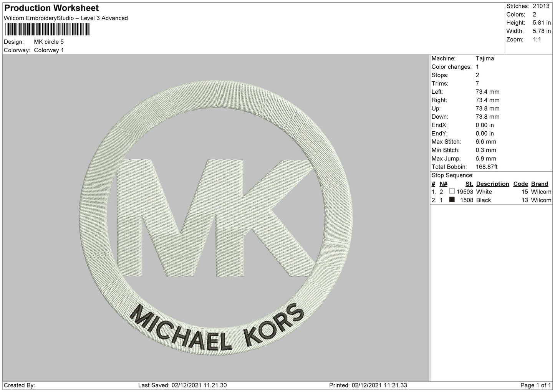
Task: Click the 'Colorway:' label
Action: 17,50
